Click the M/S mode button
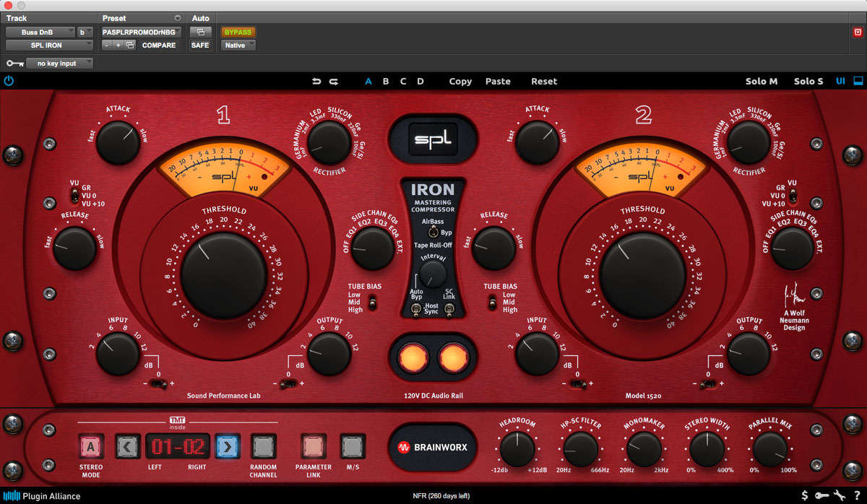This screenshot has width=867, height=504. [x=353, y=447]
